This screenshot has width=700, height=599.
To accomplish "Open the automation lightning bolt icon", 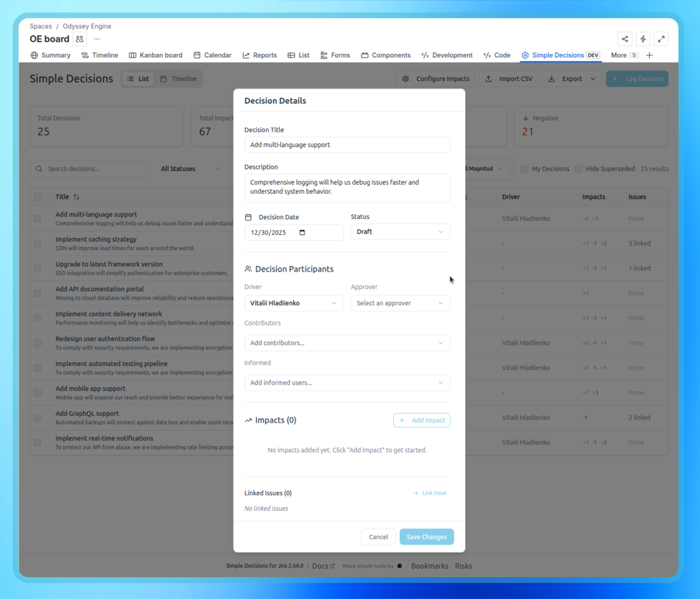I will click(x=643, y=39).
